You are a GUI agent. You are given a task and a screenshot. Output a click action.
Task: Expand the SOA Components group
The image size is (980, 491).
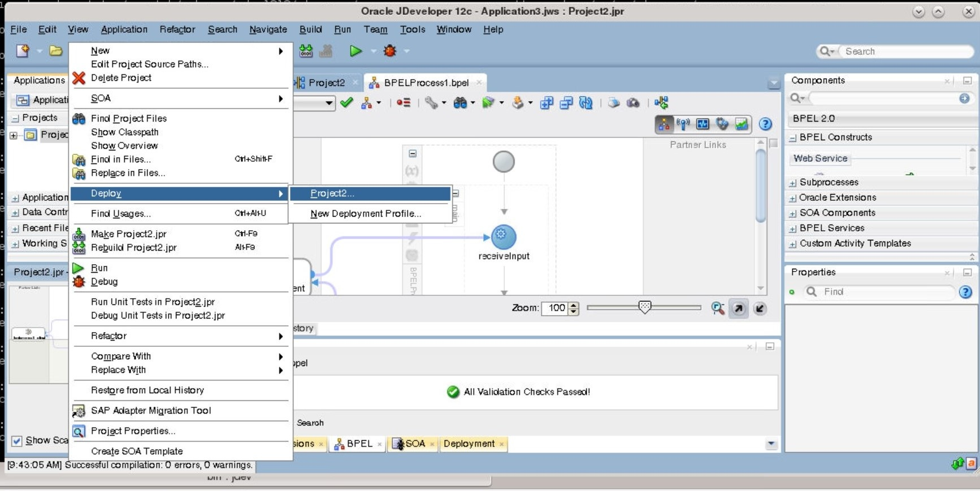(x=793, y=213)
